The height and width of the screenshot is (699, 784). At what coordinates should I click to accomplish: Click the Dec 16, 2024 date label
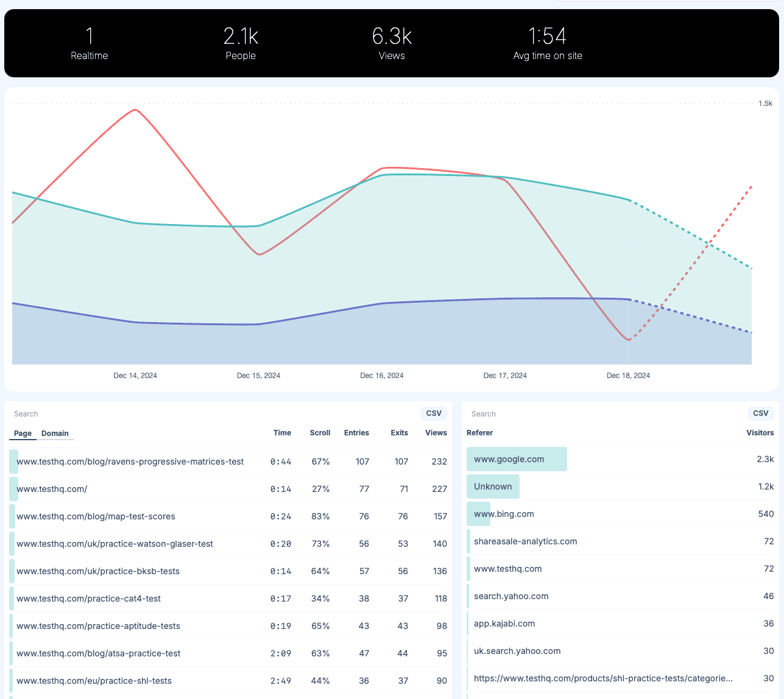pyautogui.click(x=382, y=376)
